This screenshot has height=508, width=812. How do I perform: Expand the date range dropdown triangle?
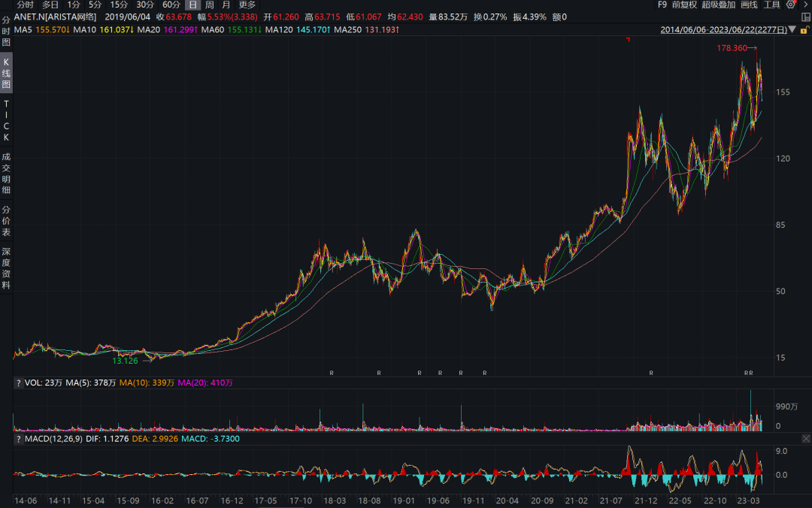coord(792,29)
